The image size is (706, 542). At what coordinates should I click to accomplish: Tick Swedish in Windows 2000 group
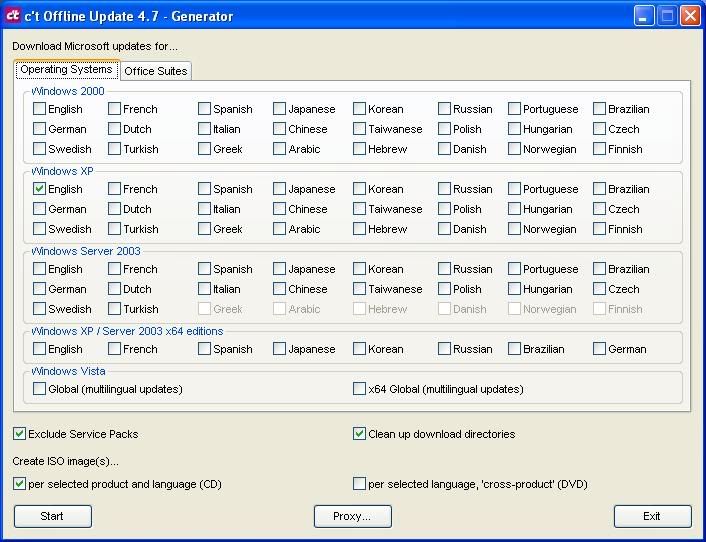pyautogui.click(x=39, y=149)
